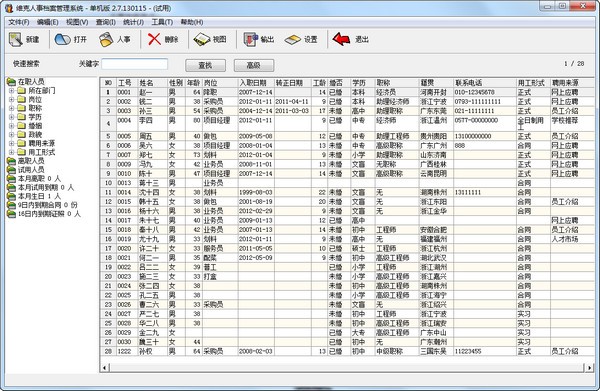Expand the 婚姻 folder in the tree

(x=11, y=126)
